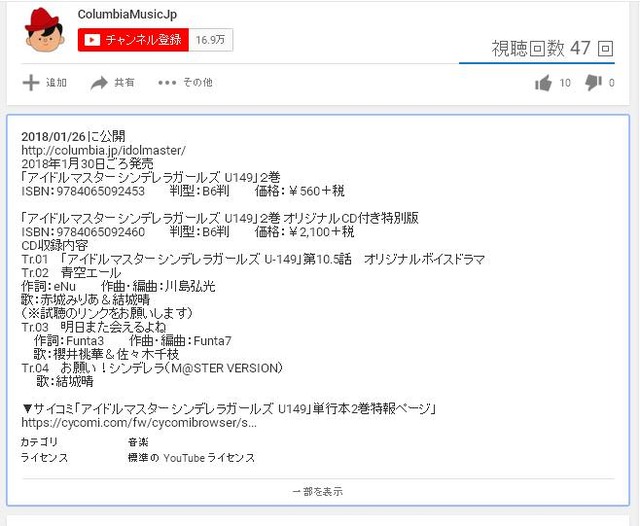Click the 歌:櫻井桃華&佐々木千枝 line

[106, 354]
